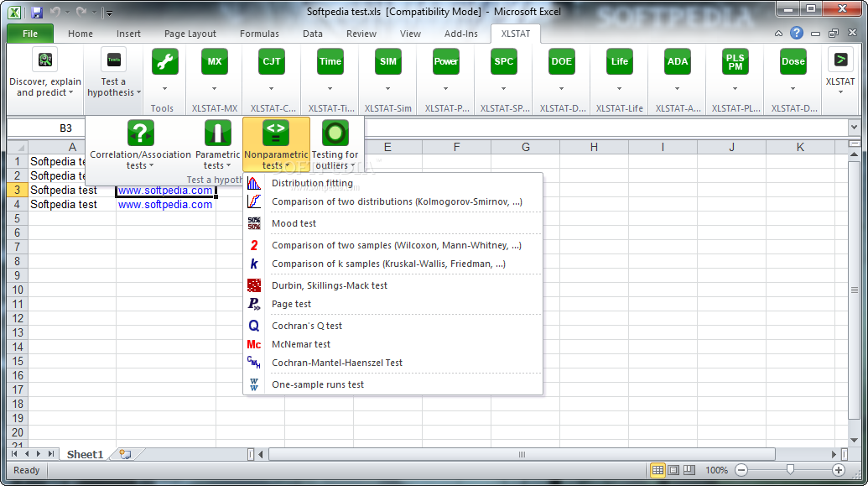Screen dimensions: 868x486
Task: Switch to Page Layout view icon
Action: point(673,471)
